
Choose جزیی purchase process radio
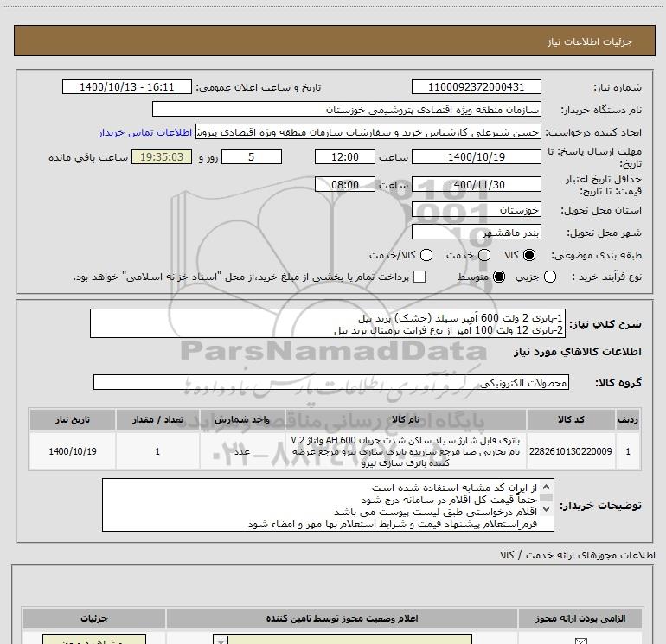pos(549,277)
